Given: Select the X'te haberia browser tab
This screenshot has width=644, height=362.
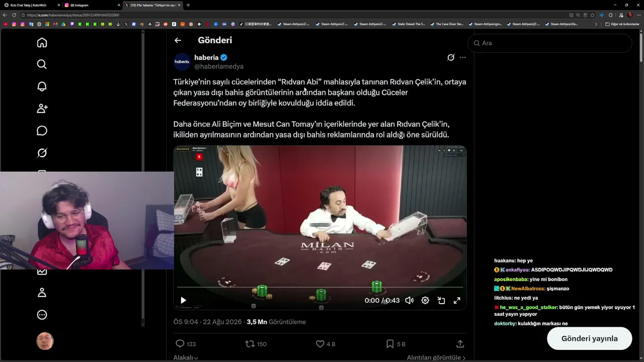Looking at the screenshot, I should pos(152,5).
